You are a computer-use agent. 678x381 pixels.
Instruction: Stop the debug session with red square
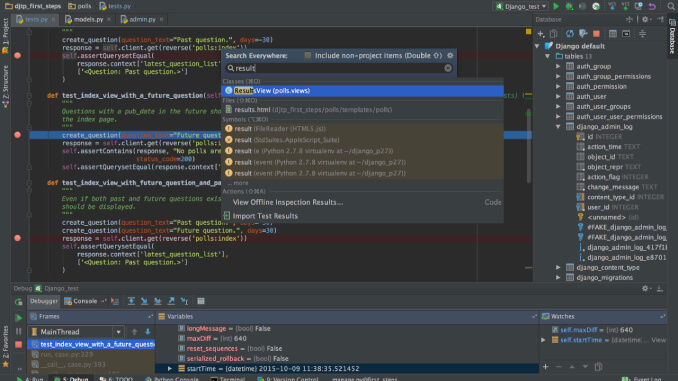coord(18,345)
